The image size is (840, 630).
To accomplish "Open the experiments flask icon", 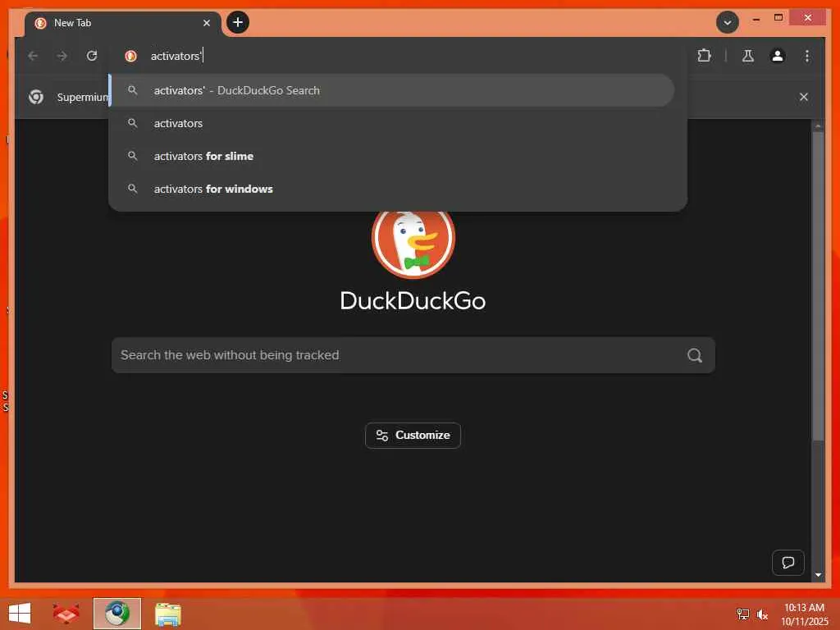I will 748,56.
